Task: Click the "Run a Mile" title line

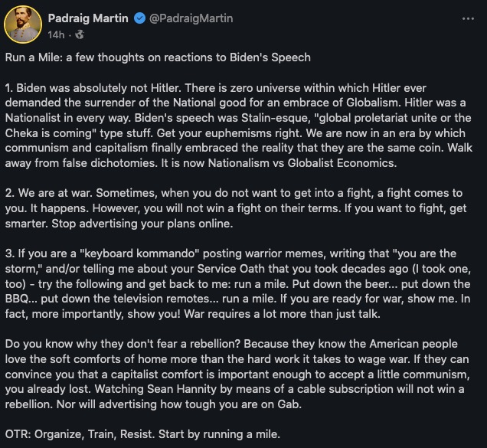Action: (158, 57)
